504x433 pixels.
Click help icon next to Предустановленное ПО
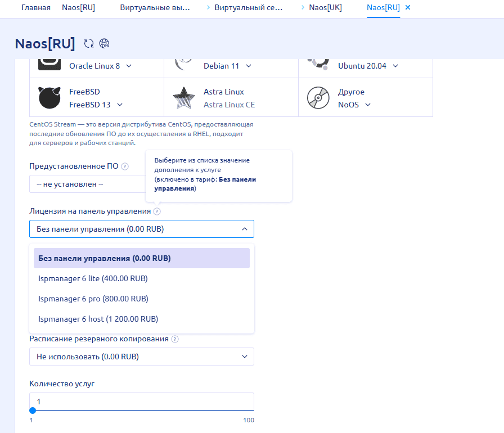(125, 166)
